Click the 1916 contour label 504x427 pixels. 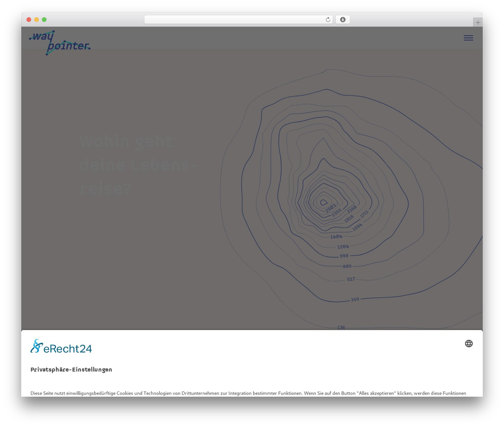coord(349,219)
